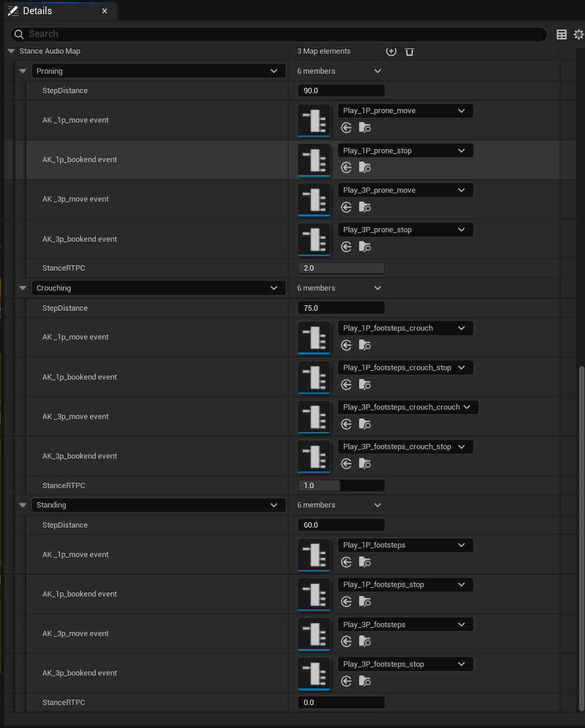Click Play_1P_footsteps_crouch event thumbnail

point(314,337)
